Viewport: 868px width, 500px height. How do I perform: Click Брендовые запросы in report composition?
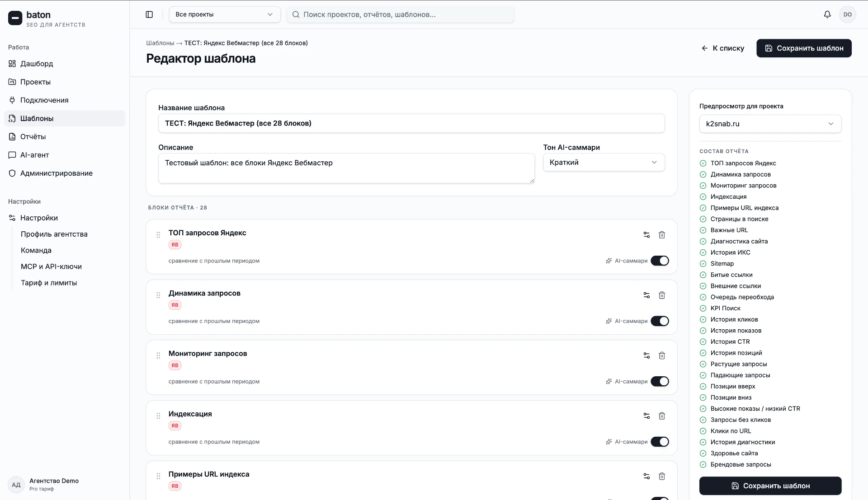pos(741,465)
